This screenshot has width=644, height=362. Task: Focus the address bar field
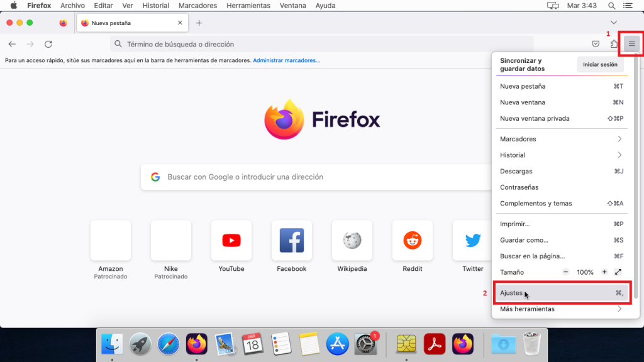click(x=321, y=44)
